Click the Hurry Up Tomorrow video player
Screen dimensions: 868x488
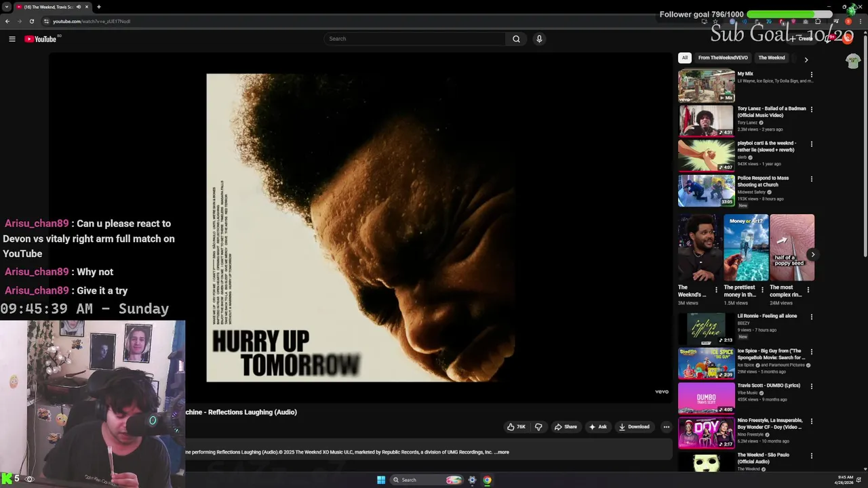(x=361, y=228)
